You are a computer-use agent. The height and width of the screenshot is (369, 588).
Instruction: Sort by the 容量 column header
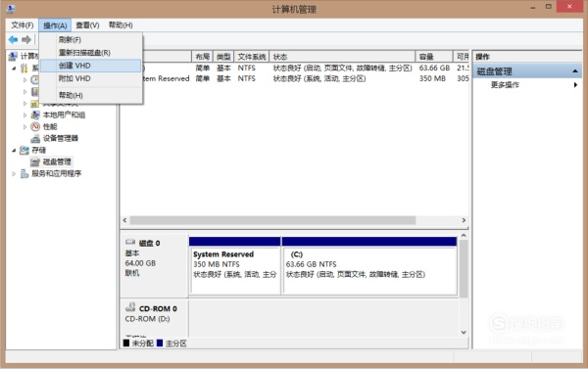434,57
